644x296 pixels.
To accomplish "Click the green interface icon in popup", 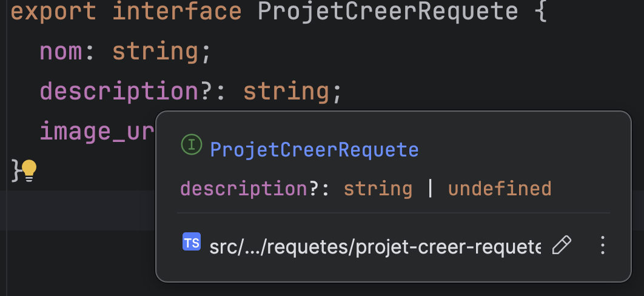I will [192, 145].
